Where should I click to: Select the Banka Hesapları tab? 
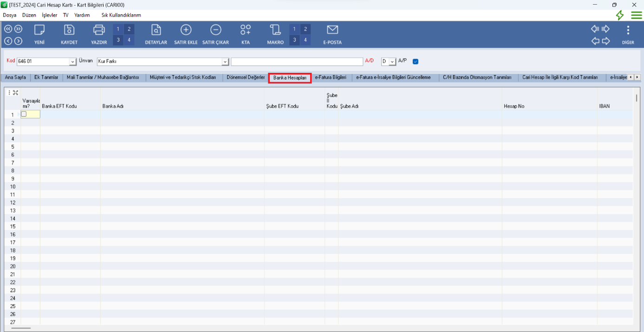pos(290,78)
